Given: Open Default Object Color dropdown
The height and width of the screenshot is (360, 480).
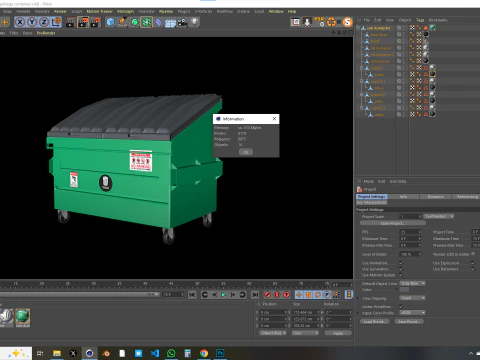Looking at the screenshot, I should click(413, 283).
